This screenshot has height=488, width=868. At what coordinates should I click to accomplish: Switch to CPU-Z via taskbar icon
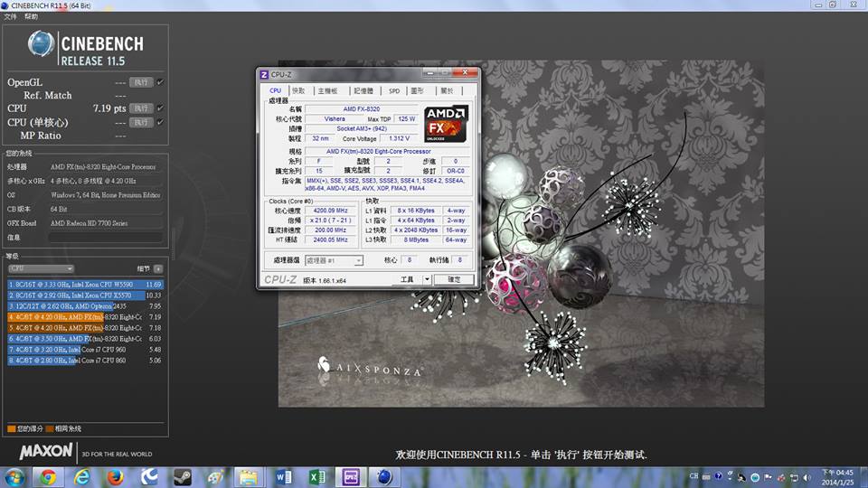click(351, 477)
